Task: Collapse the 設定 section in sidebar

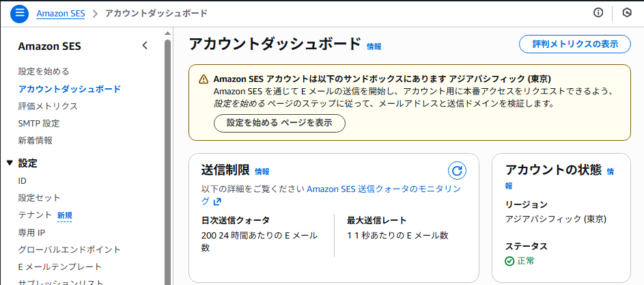Action: [10, 163]
